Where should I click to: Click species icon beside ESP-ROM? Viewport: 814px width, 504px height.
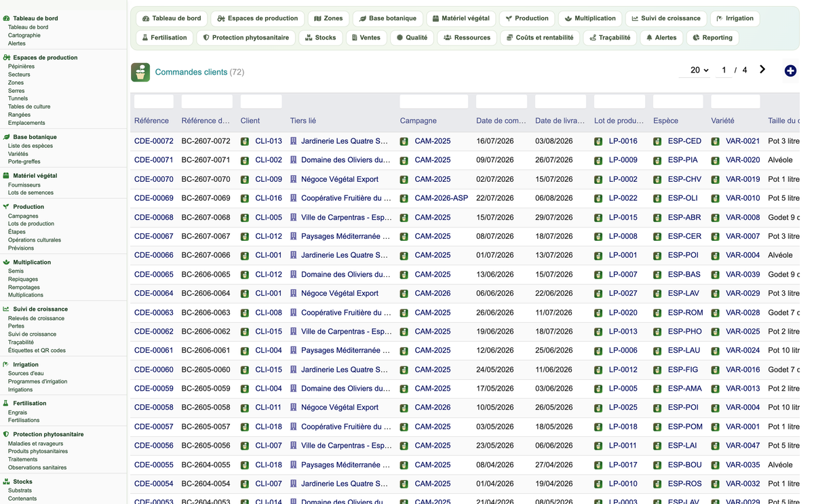tap(657, 313)
